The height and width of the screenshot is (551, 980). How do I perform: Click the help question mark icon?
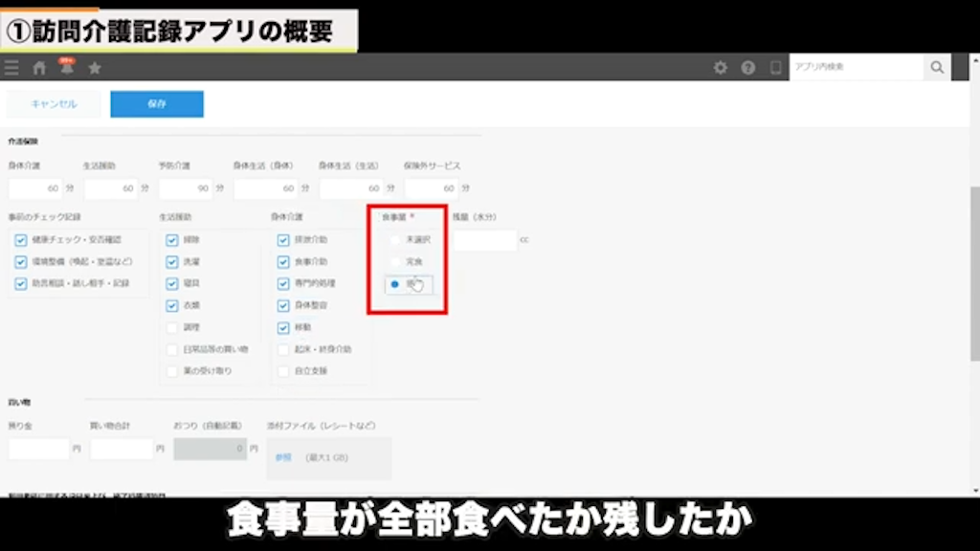coord(747,67)
